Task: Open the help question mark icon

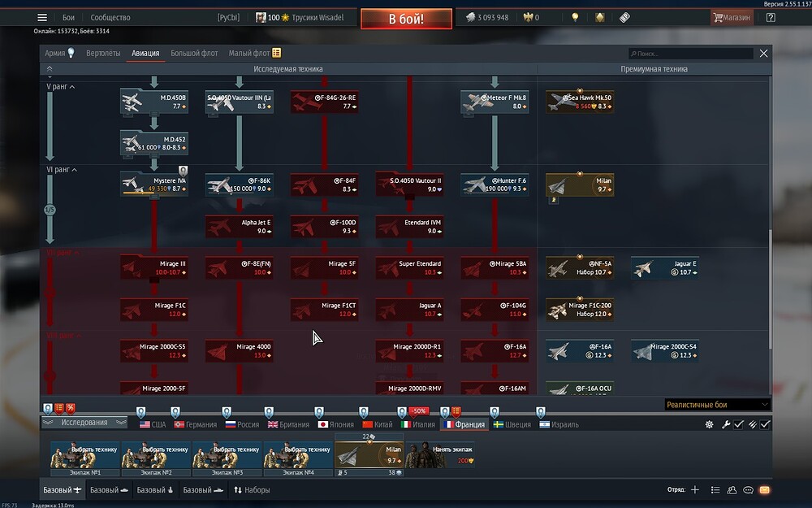Action: [771, 18]
